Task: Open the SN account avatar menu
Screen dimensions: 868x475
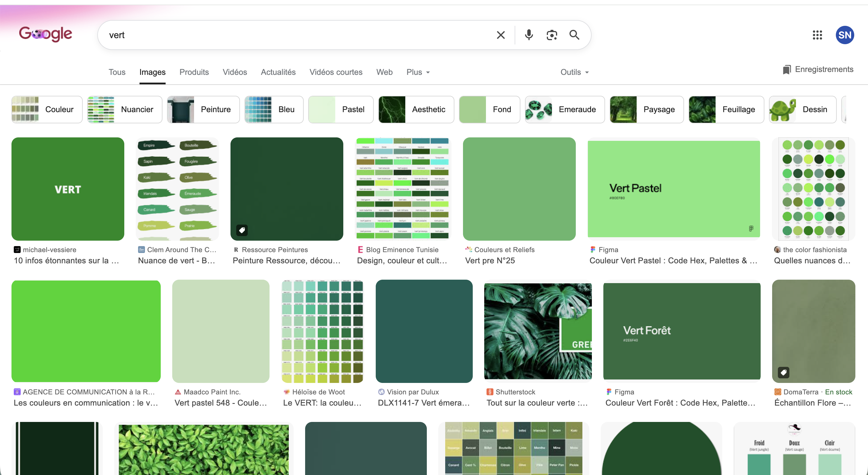Action: coord(845,35)
